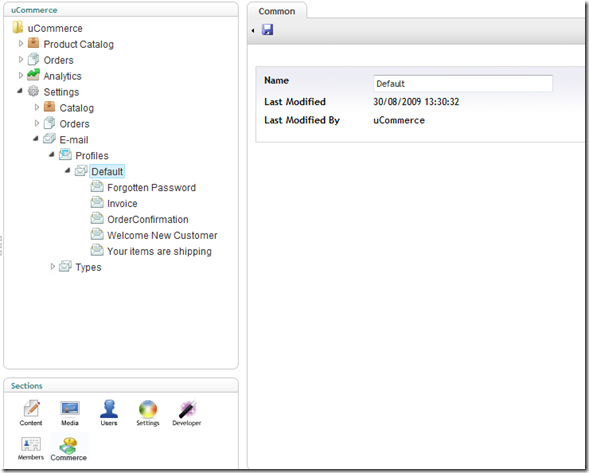Viewport: 589px width, 473px height.
Task: Click the OrderConfirmation template icon
Action: pyautogui.click(x=97, y=218)
